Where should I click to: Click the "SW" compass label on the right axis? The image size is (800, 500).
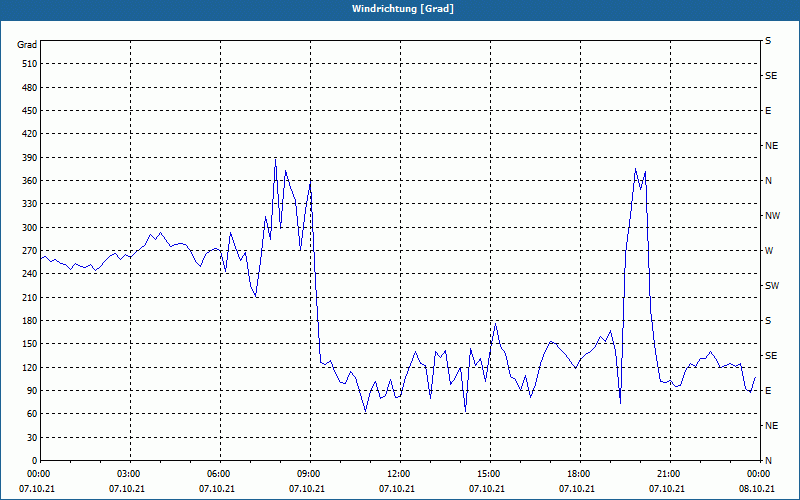(772, 286)
